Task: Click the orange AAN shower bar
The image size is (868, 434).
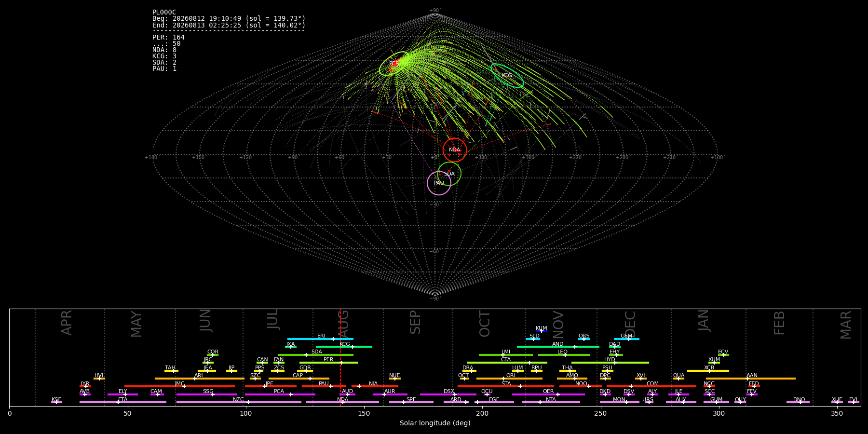Action: coord(751,379)
